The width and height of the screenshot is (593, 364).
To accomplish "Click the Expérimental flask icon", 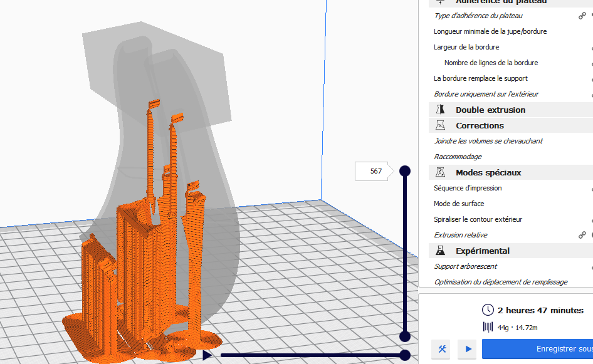I will [441, 251].
